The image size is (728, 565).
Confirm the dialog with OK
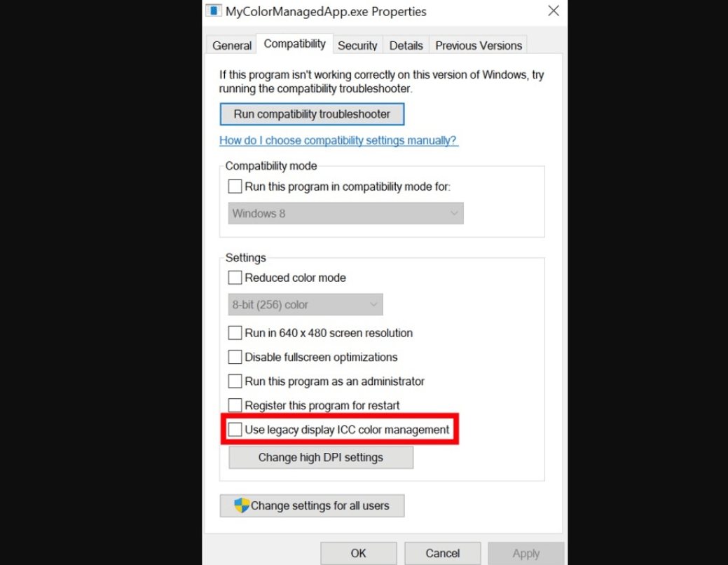pyautogui.click(x=359, y=553)
